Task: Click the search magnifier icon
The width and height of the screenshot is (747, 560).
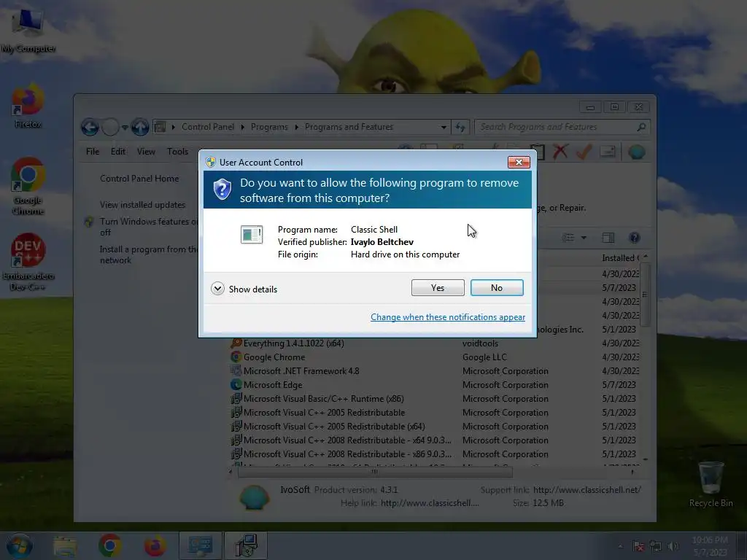Action: (x=641, y=127)
